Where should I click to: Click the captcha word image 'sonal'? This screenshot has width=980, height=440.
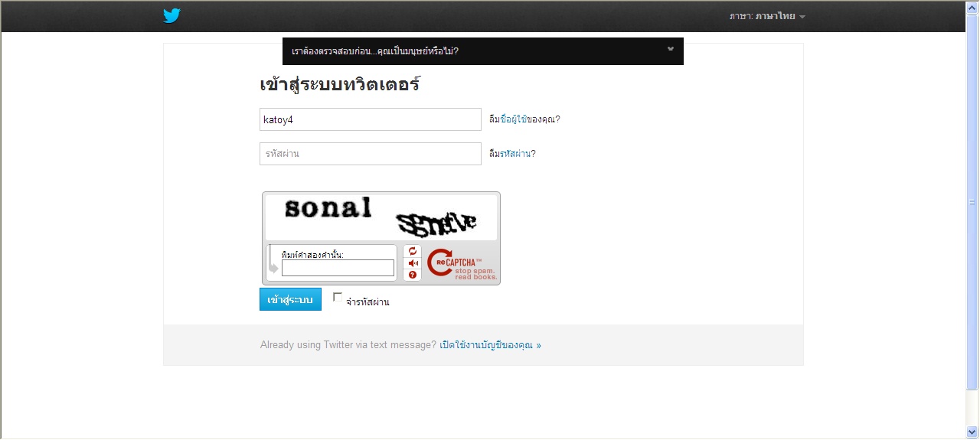point(328,208)
